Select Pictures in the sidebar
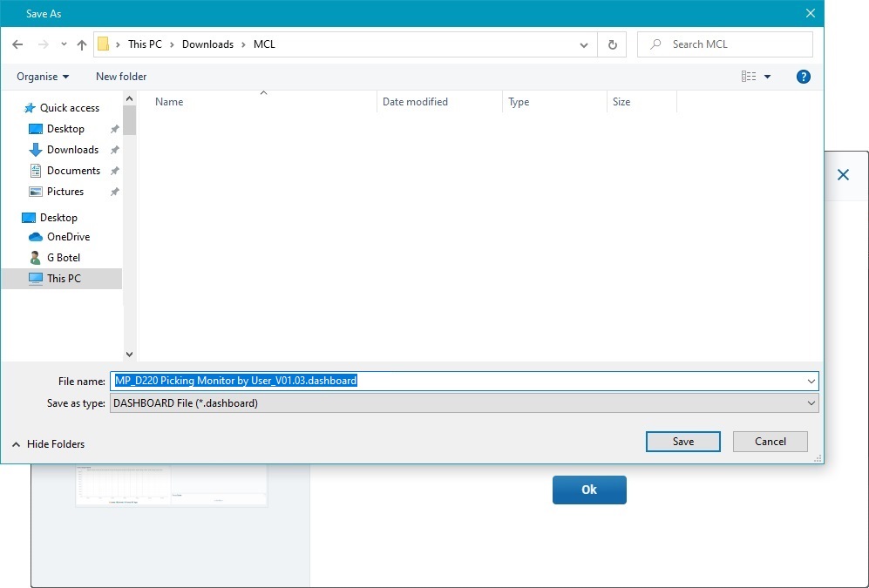869x588 pixels. (x=67, y=192)
